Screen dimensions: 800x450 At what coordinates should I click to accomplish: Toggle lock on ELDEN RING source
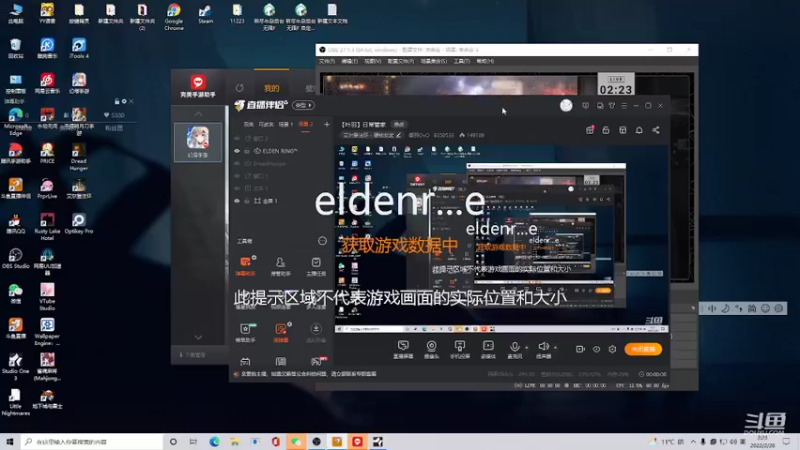(x=247, y=151)
